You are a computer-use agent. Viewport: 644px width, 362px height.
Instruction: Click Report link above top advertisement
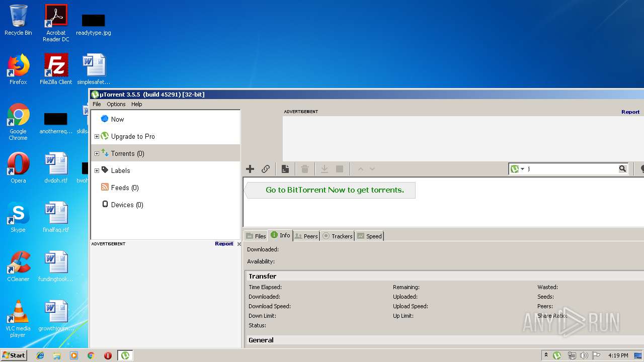tap(630, 112)
